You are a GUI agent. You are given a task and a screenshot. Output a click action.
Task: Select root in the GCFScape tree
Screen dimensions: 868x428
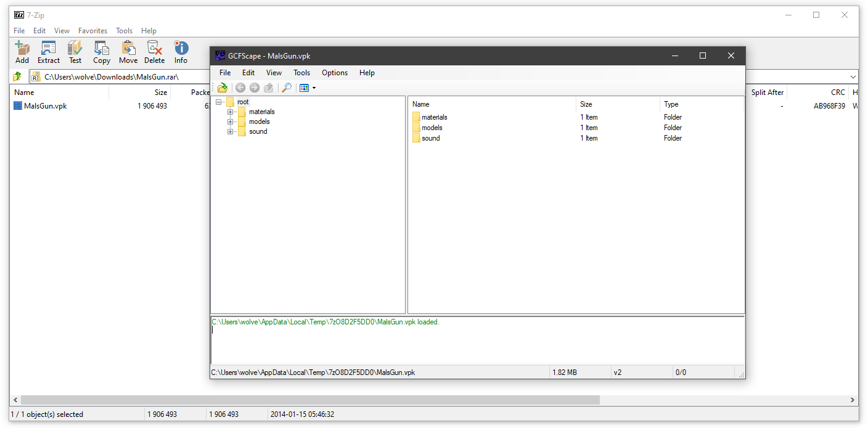point(243,102)
